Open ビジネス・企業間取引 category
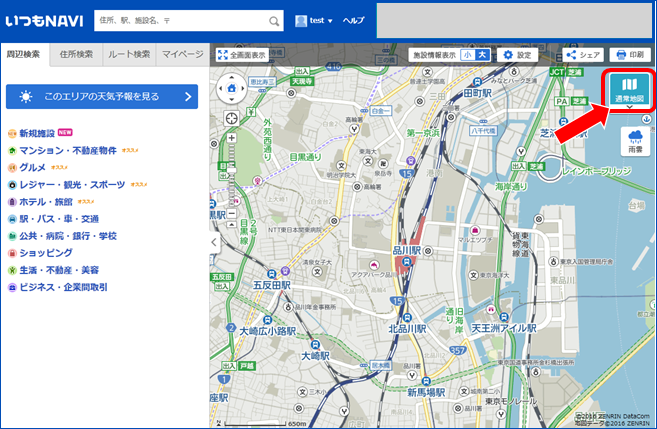 (x=63, y=287)
